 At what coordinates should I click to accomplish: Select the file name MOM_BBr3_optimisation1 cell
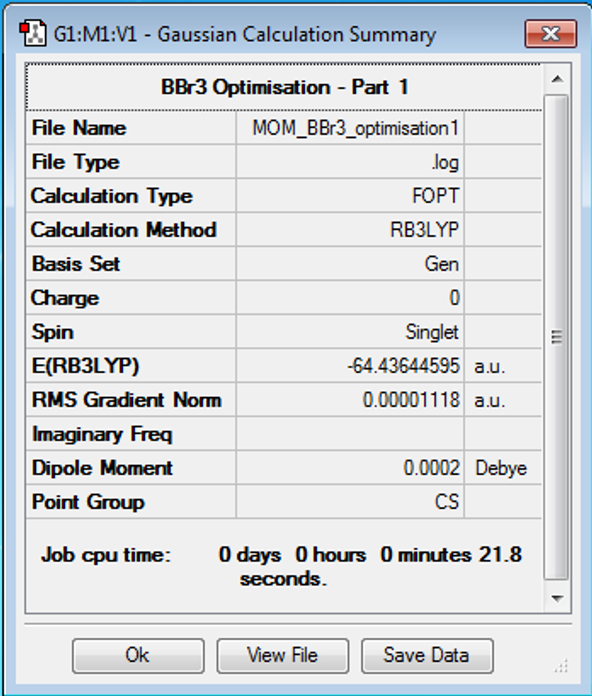(x=350, y=128)
